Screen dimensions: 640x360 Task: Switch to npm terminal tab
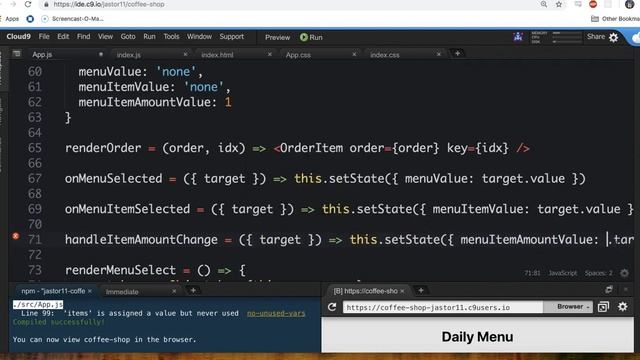pyautogui.click(x=53, y=291)
